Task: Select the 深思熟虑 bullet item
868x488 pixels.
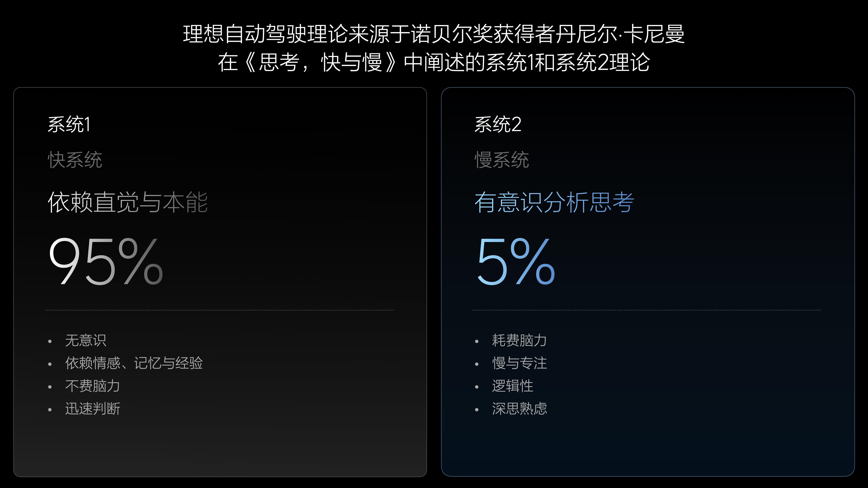Action: coord(519,409)
